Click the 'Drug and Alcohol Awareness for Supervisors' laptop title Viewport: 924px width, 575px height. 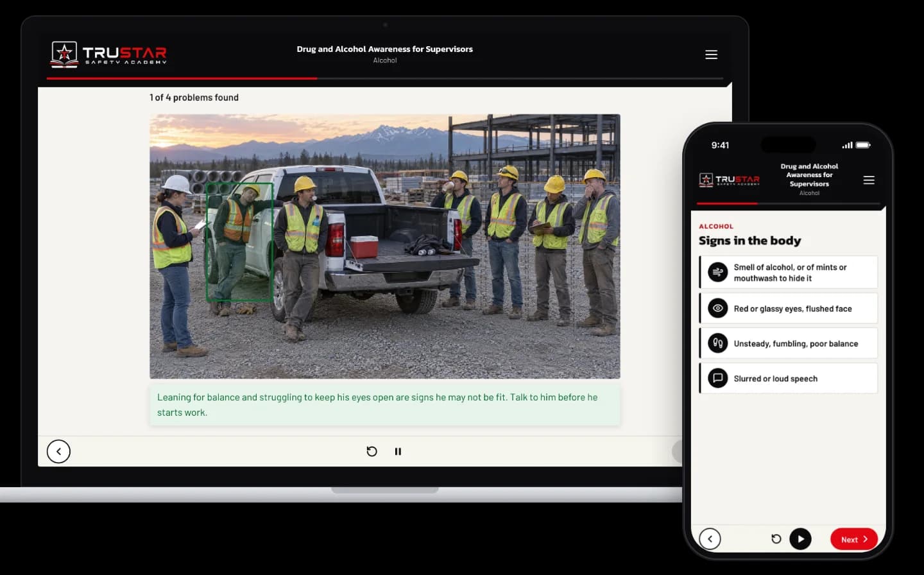coord(384,49)
